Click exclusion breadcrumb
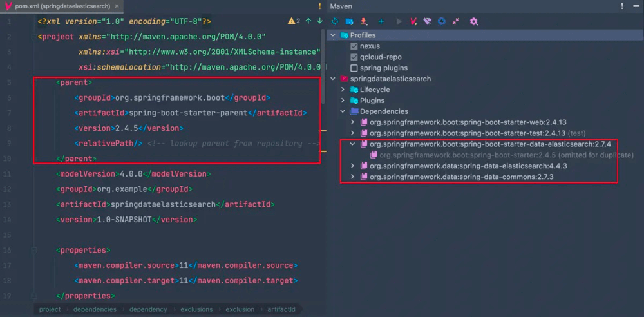Image resolution: width=644 pixels, height=317 pixels. coord(240,309)
